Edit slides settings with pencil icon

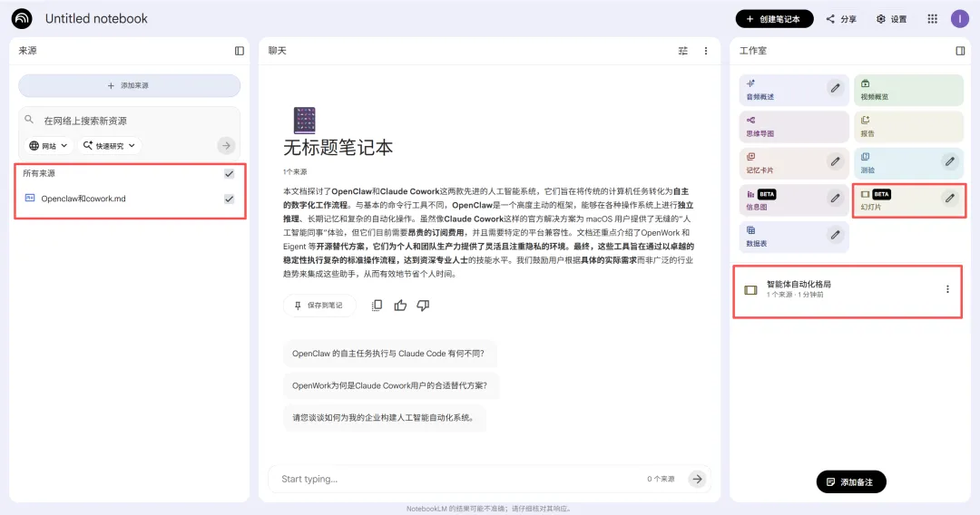pos(949,199)
